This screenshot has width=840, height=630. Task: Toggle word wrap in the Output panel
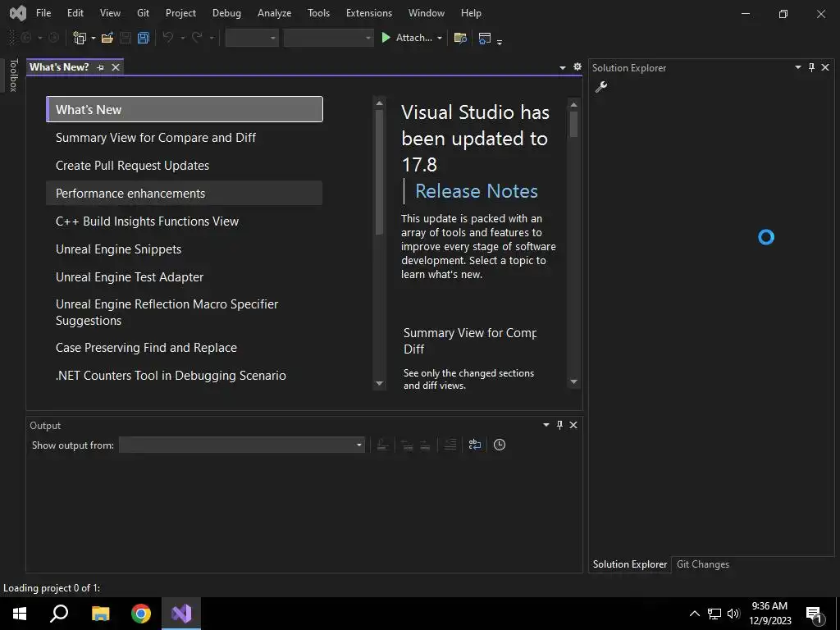tap(475, 445)
